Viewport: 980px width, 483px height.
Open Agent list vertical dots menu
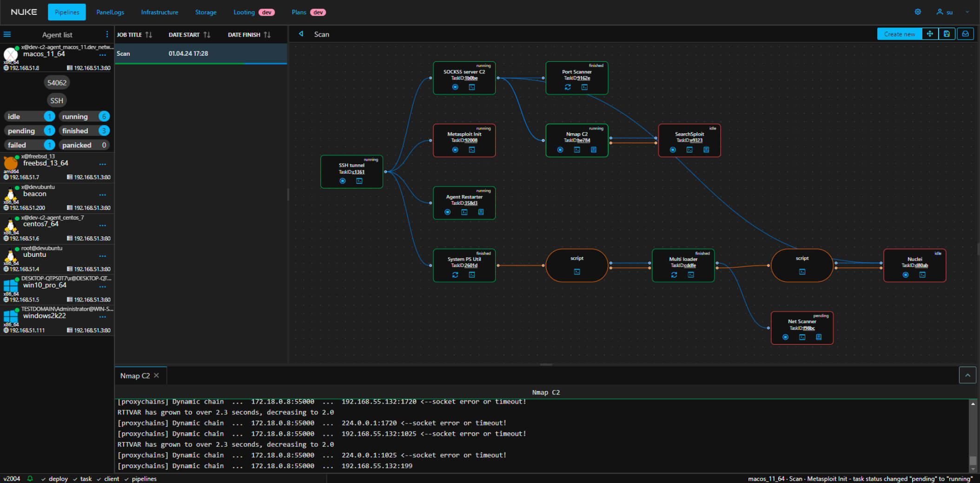pyautogui.click(x=107, y=34)
